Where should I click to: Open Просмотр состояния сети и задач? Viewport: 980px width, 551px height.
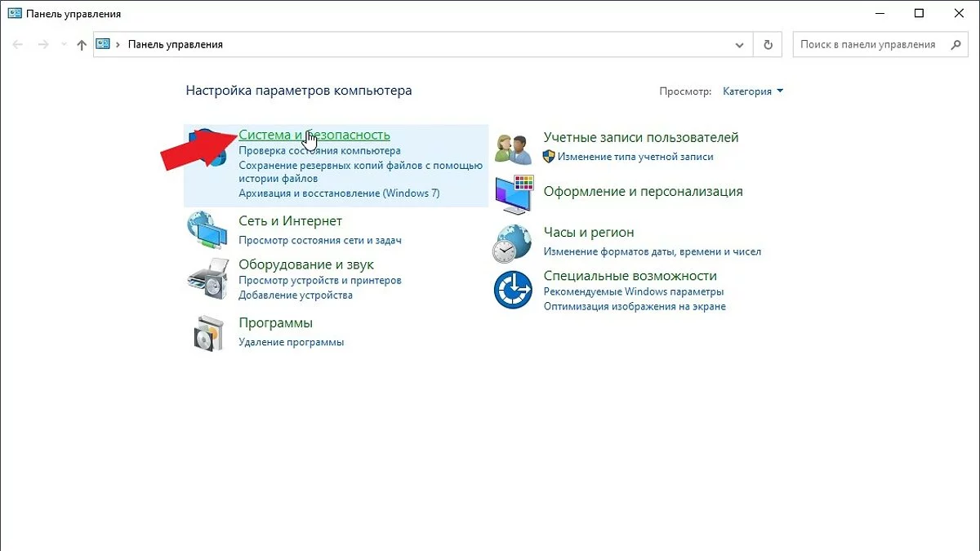pyautogui.click(x=320, y=240)
